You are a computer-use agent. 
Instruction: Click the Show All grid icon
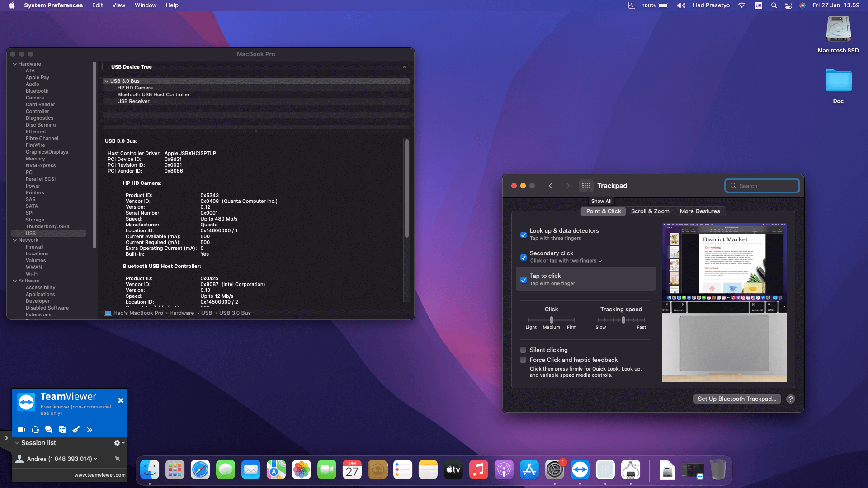[x=586, y=186]
